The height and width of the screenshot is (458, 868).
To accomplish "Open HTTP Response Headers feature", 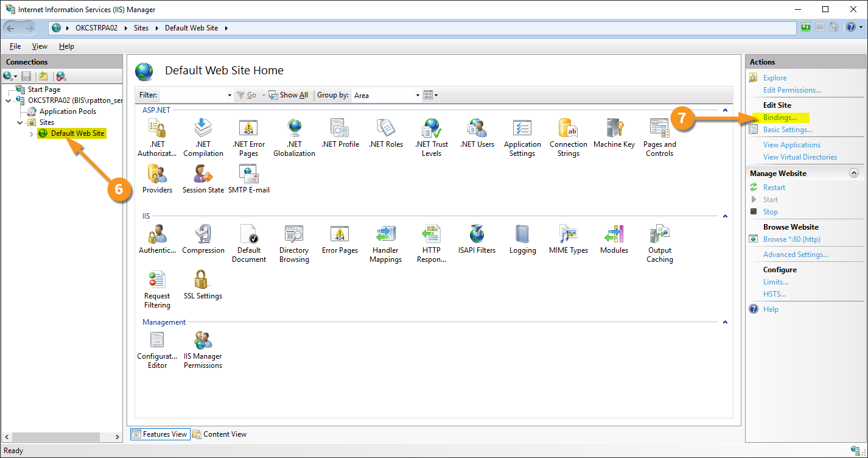I will 432,244.
